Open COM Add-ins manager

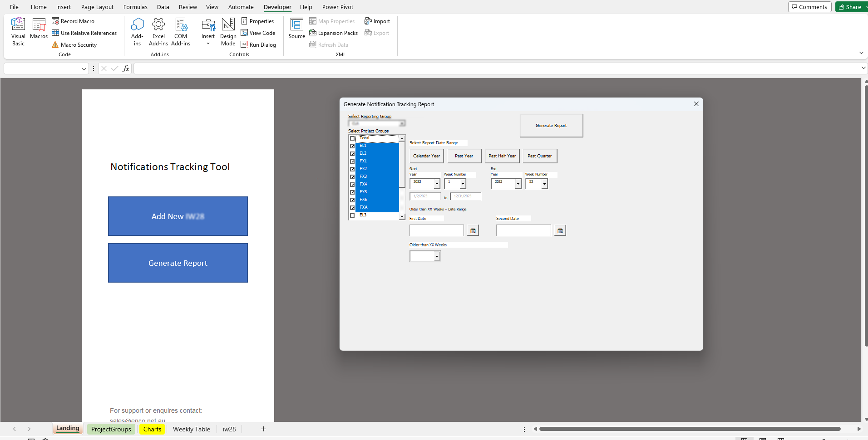pos(181,32)
